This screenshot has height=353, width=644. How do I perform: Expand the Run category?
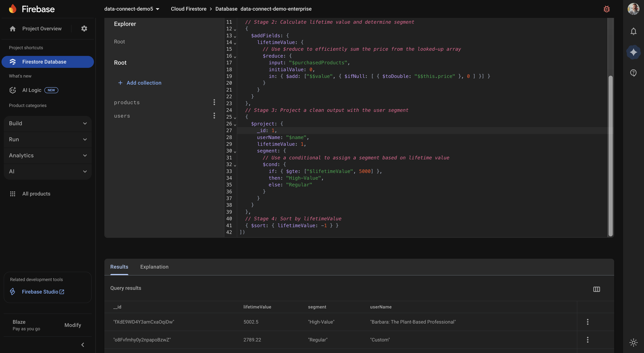pyautogui.click(x=48, y=139)
